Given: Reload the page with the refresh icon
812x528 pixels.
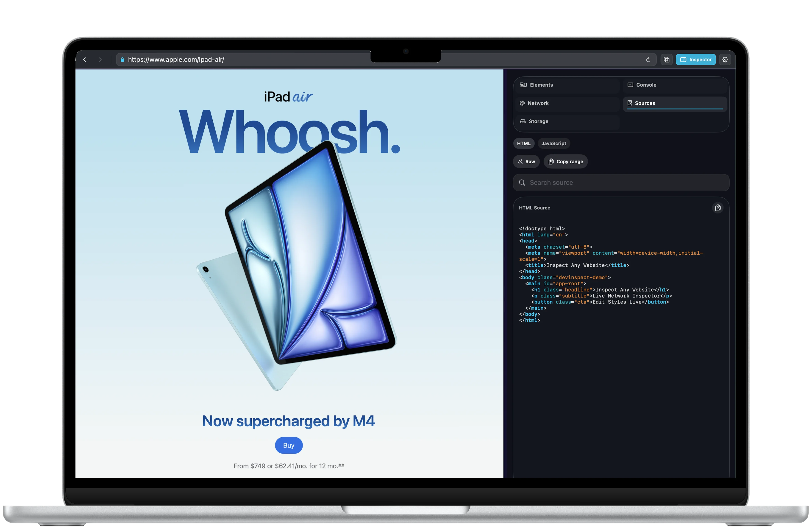Looking at the screenshot, I should point(648,60).
